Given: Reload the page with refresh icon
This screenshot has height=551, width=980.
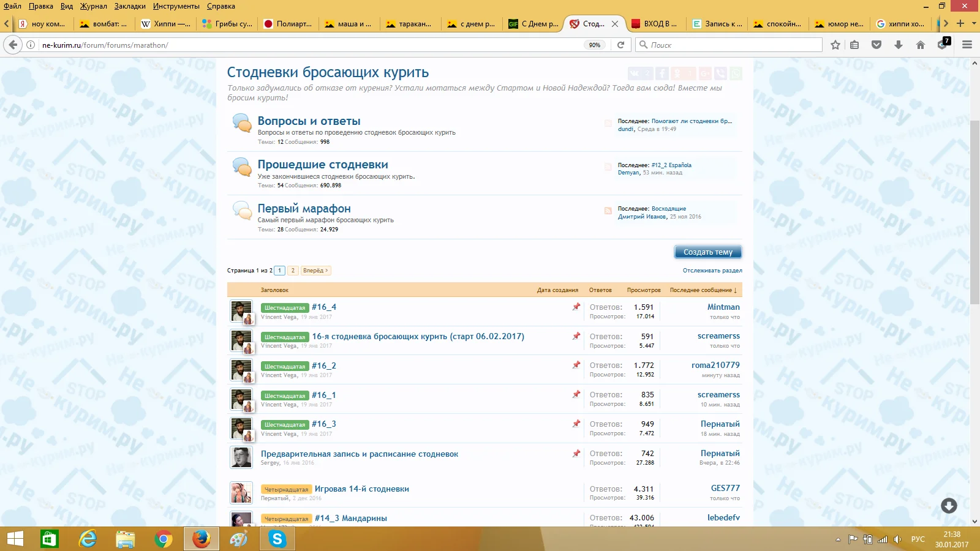Looking at the screenshot, I should [620, 45].
